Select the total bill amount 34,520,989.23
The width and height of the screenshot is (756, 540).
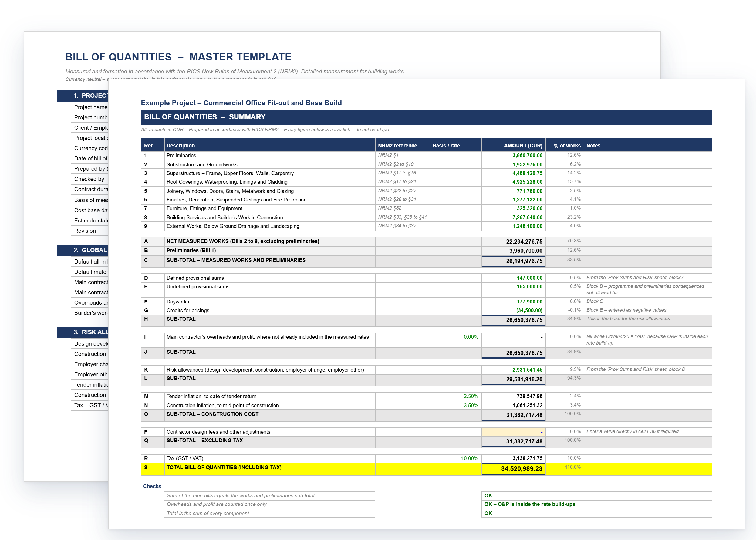(513, 469)
